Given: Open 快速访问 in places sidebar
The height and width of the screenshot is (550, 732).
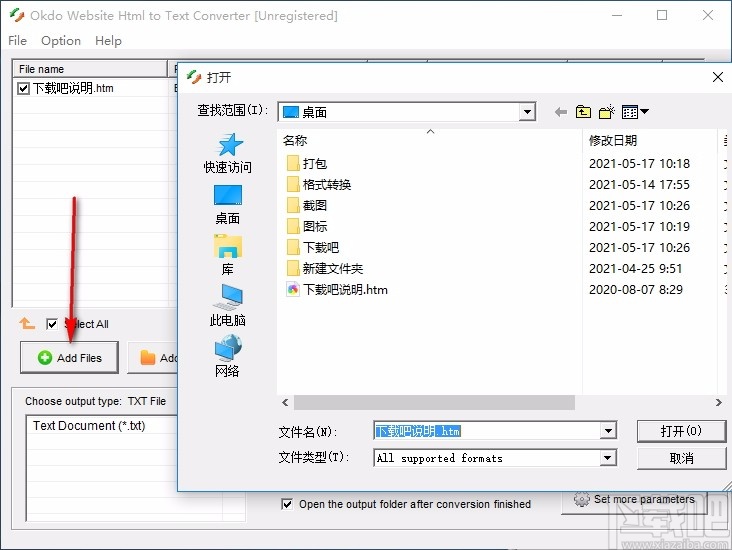Looking at the screenshot, I should pyautogui.click(x=228, y=154).
